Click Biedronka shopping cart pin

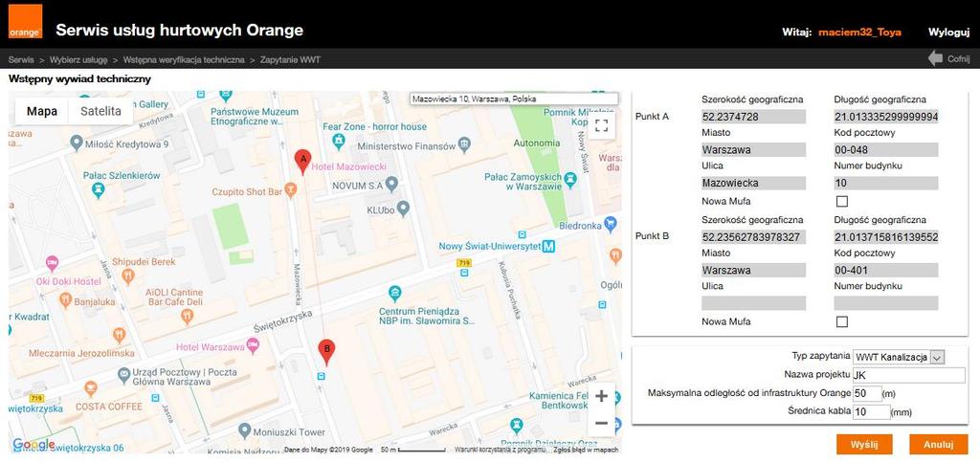(x=611, y=223)
